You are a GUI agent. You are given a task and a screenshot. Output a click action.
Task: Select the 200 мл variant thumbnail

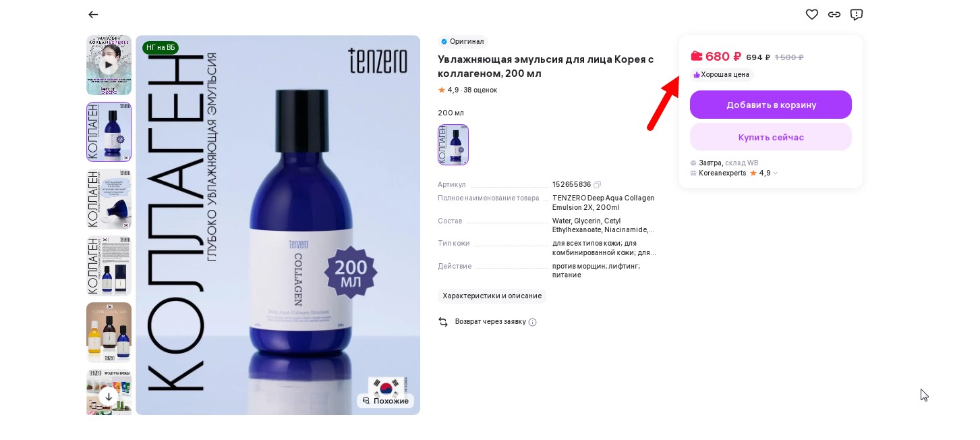tap(453, 144)
